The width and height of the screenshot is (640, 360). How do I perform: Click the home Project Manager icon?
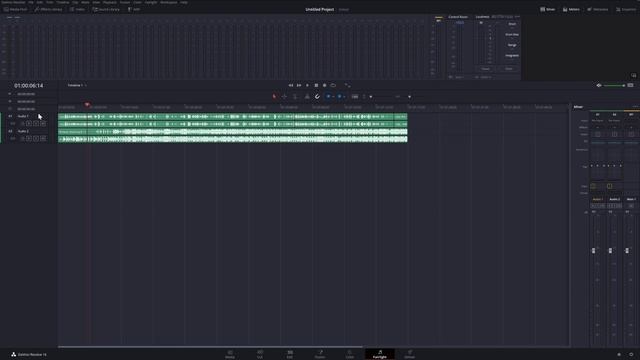[619, 355]
